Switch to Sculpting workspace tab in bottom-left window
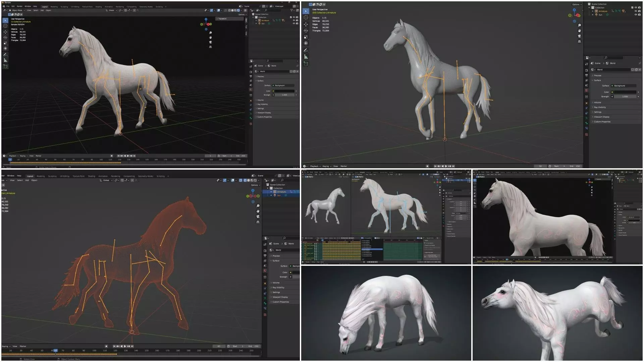The height and width of the screenshot is (362, 644). tap(52, 176)
